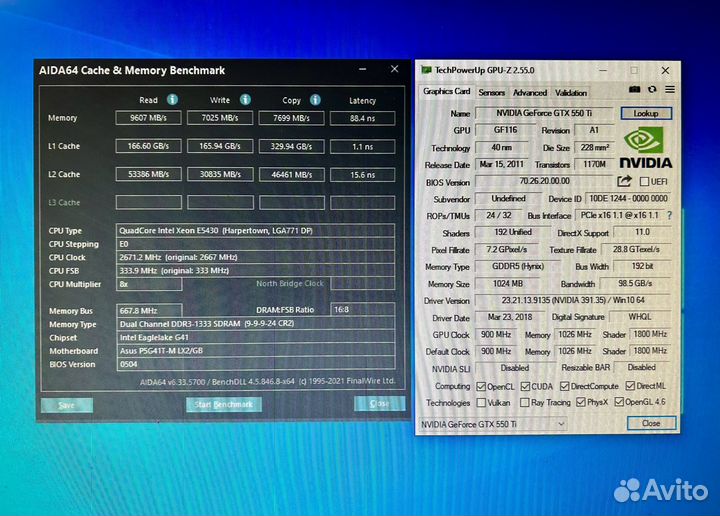Click the CPU Type field Xeon E5430
The image size is (720, 516).
click(x=255, y=230)
